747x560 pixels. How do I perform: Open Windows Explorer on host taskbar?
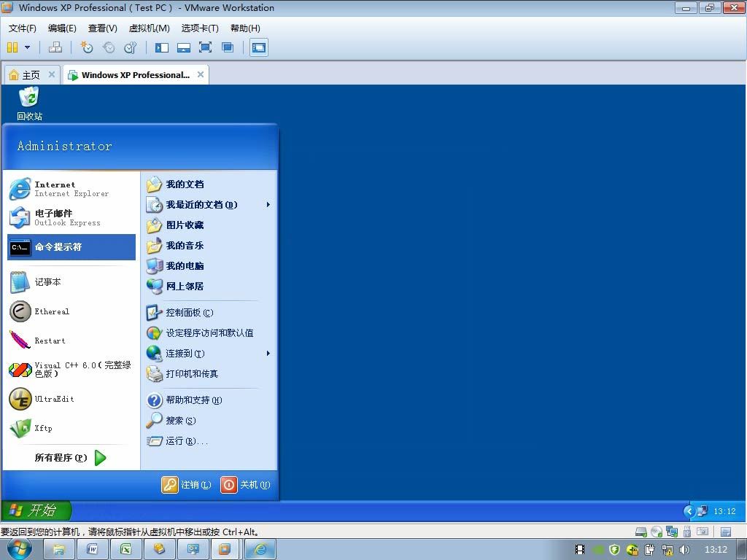58,550
